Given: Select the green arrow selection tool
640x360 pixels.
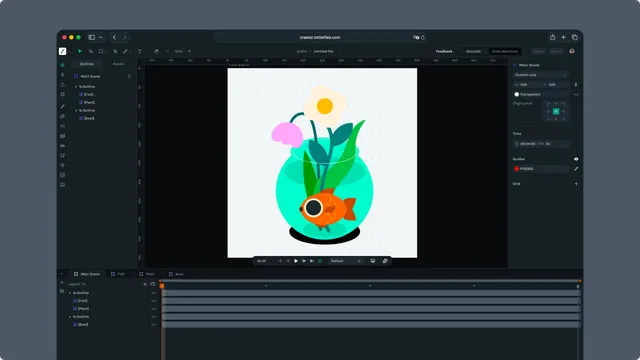Looking at the screenshot, I should [x=80, y=51].
